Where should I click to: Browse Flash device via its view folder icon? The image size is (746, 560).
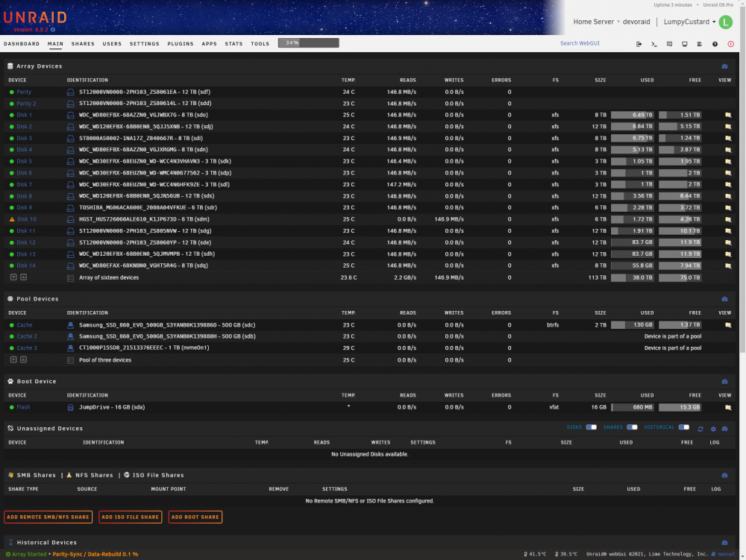click(x=728, y=407)
